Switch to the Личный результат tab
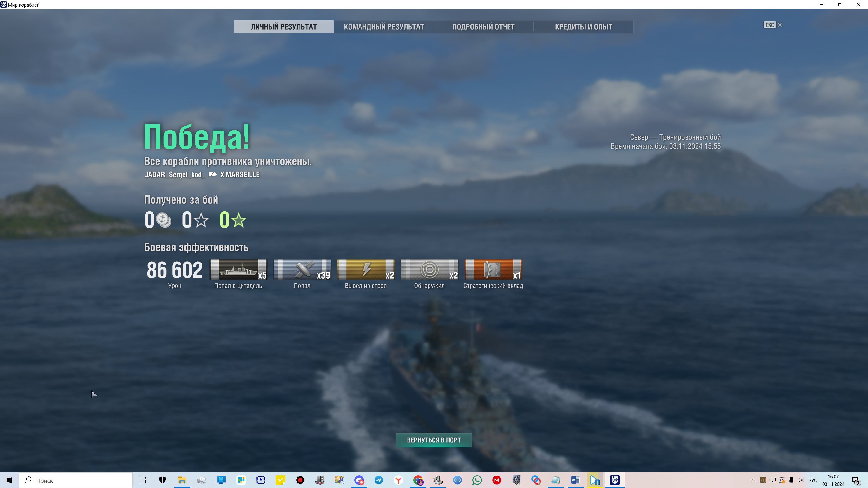 click(x=284, y=27)
